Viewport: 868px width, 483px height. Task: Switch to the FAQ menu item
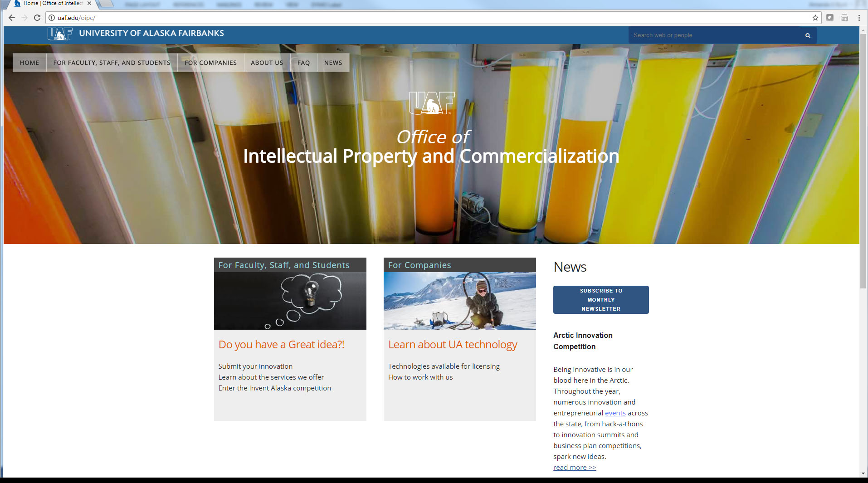(x=303, y=63)
